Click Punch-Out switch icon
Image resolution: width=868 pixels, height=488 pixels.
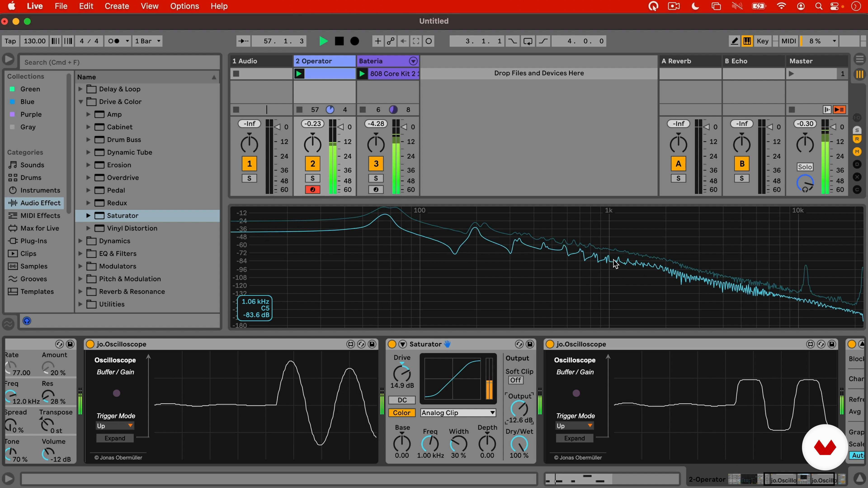543,41
